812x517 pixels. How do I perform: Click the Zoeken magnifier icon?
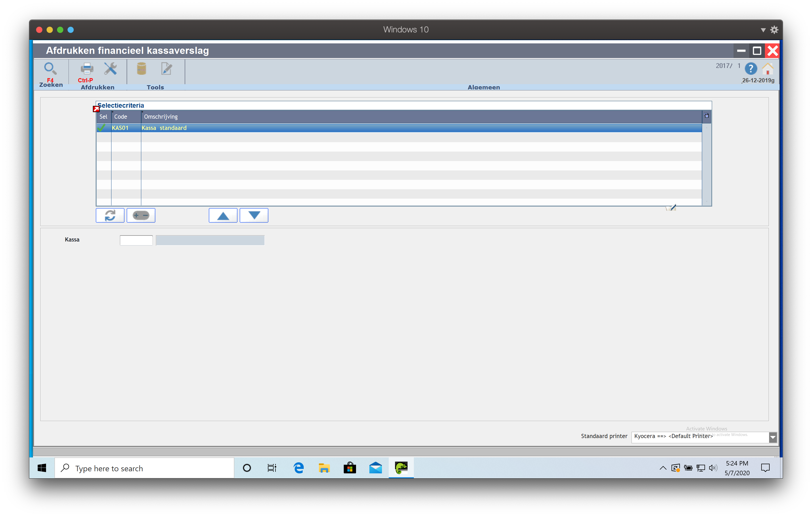pos(50,68)
